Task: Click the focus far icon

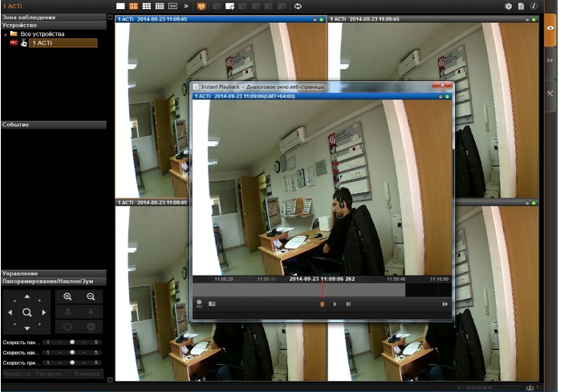Action: tap(90, 311)
